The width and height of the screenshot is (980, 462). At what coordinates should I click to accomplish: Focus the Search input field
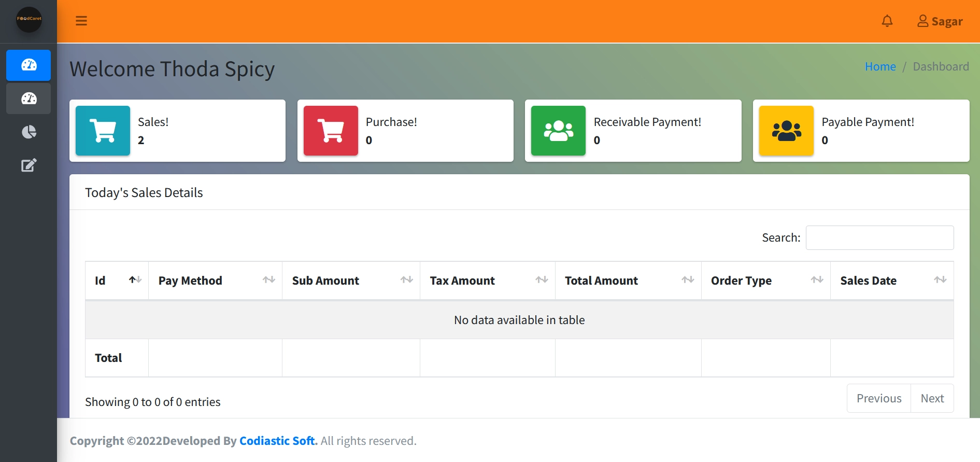(x=879, y=237)
